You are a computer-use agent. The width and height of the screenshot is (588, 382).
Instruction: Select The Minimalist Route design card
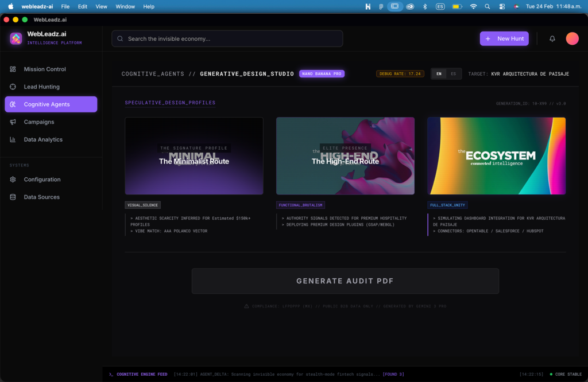(194, 156)
